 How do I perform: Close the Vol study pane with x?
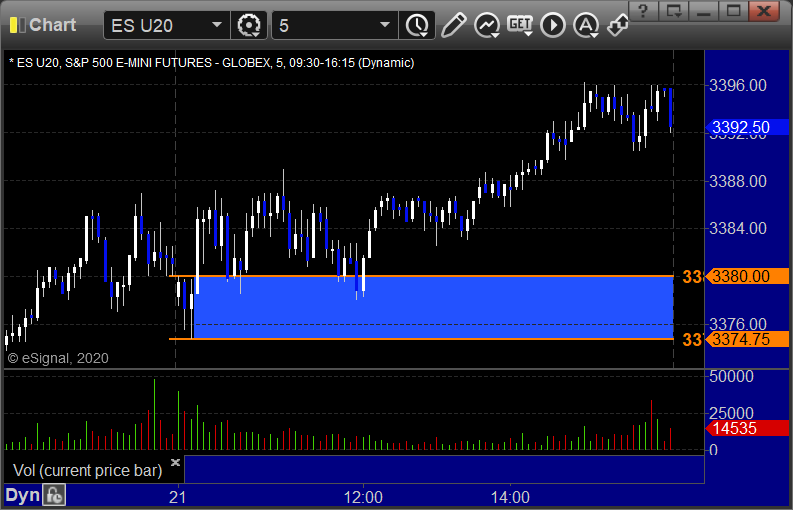pos(175,462)
